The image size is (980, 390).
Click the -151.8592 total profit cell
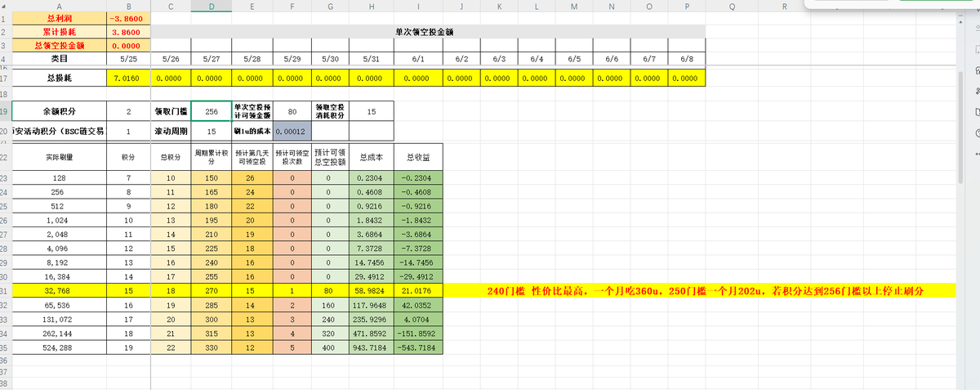[417, 334]
